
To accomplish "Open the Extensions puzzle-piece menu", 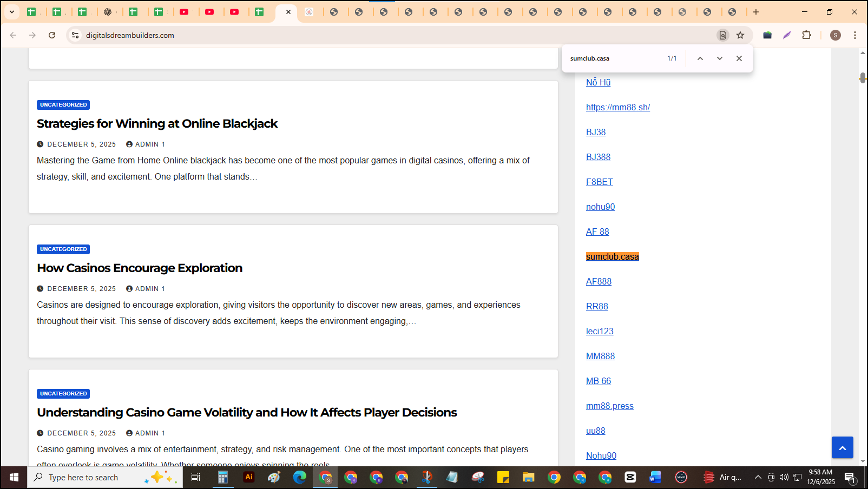I will click(x=806, y=35).
